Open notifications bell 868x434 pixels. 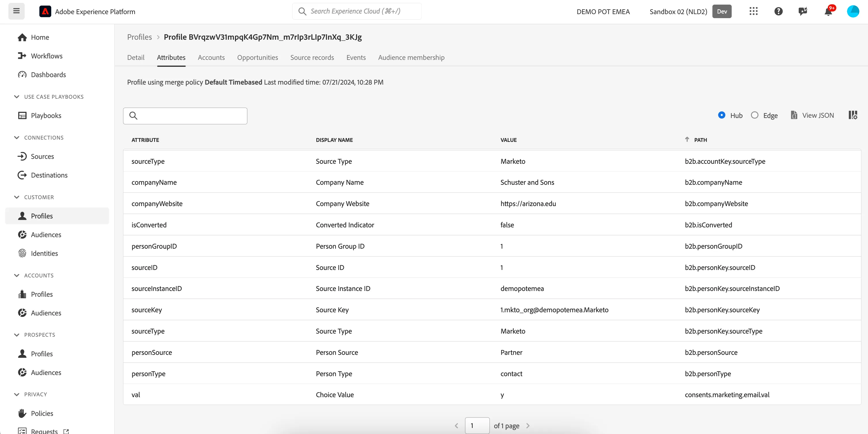click(828, 11)
